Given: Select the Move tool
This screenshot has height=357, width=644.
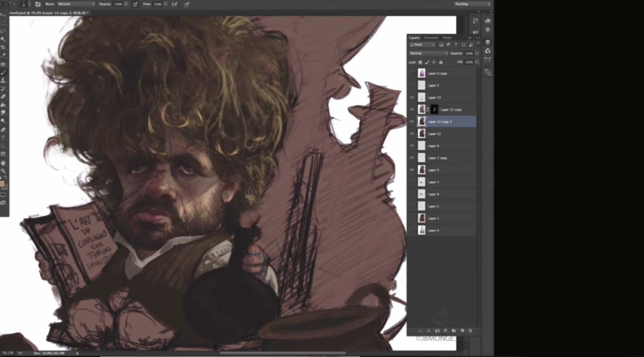Looking at the screenshot, I should coord(3,15).
